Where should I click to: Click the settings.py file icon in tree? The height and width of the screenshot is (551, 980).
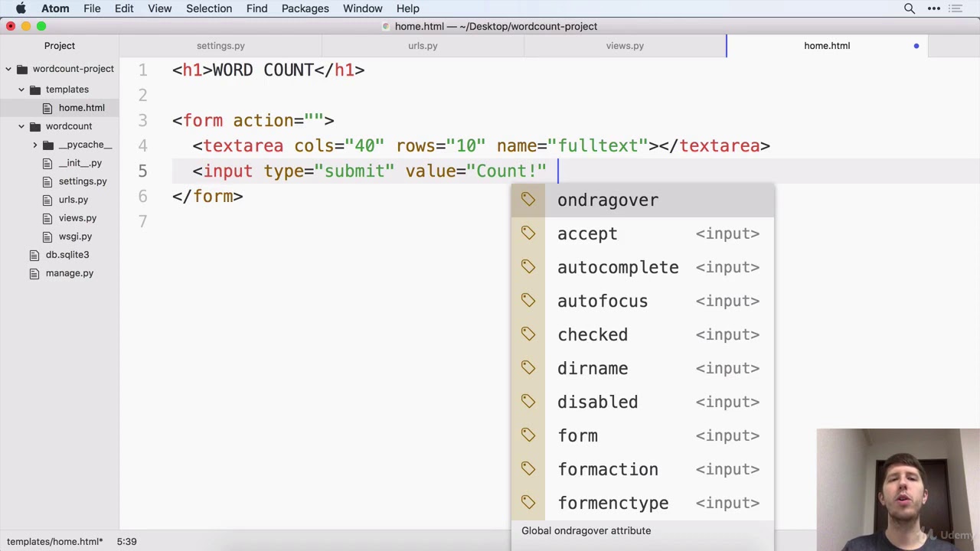[47, 181]
